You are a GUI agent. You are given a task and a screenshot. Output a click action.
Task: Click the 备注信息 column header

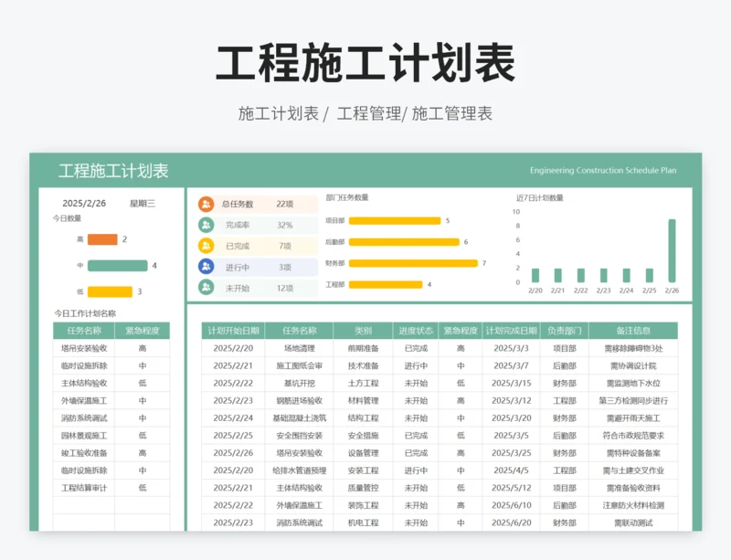click(x=633, y=331)
